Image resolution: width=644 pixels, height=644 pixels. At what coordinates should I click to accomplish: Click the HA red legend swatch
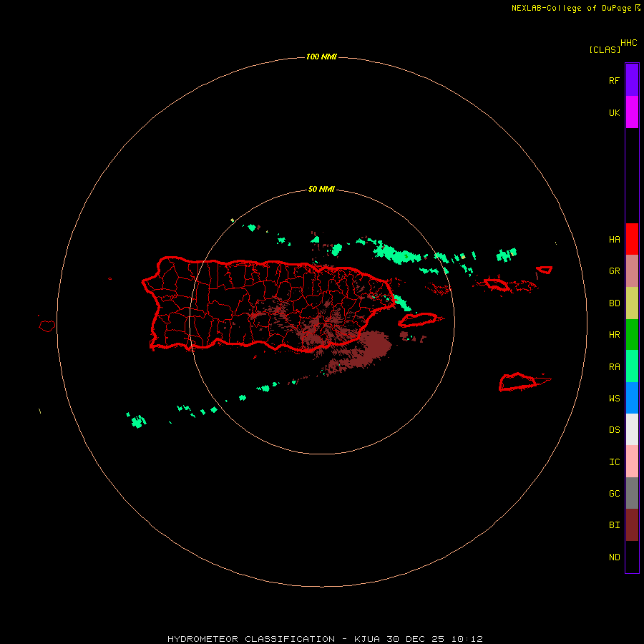pos(632,239)
